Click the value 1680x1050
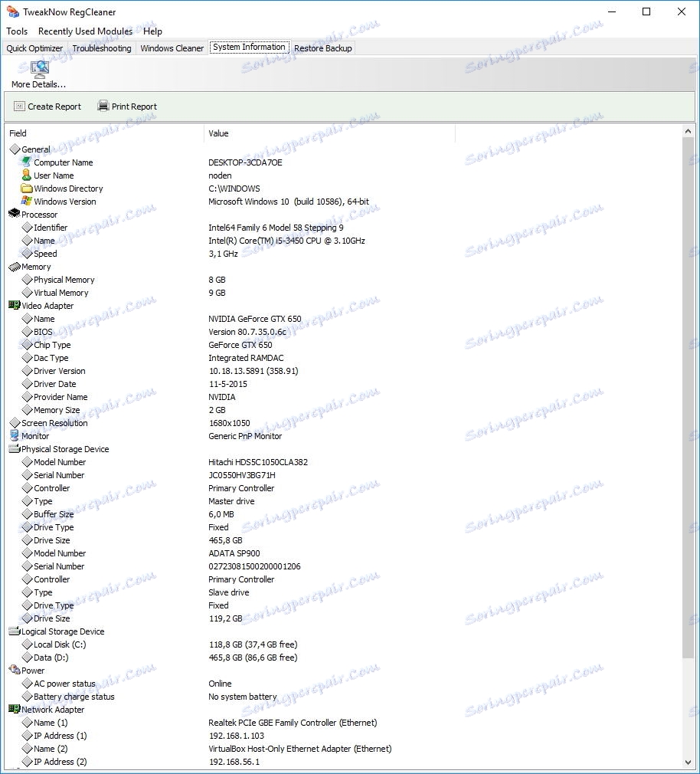The width and height of the screenshot is (700, 774). click(229, 423)
